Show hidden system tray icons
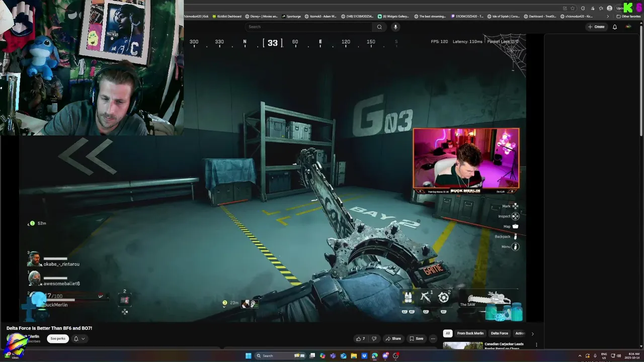644x362 pixels. 580,356
